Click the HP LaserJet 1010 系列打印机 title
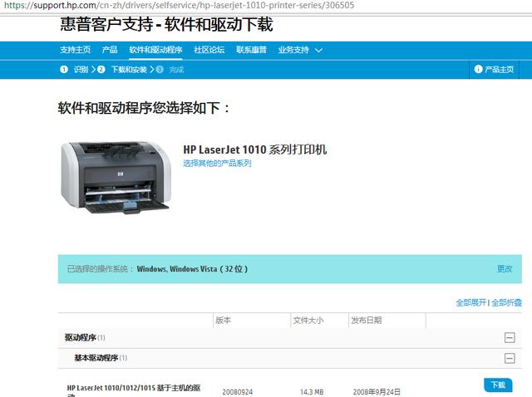Image resolution: width=532 pixels, height=397 pixels. (255, 149)
